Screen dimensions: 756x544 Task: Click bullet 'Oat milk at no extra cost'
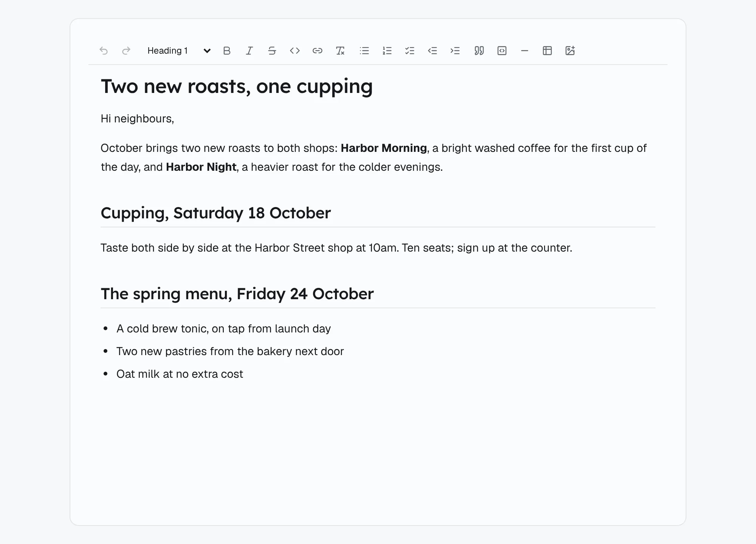180,374
